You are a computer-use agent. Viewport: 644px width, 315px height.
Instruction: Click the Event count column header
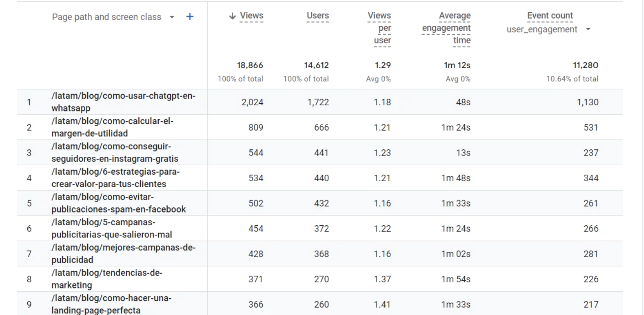tap(550, 16)
